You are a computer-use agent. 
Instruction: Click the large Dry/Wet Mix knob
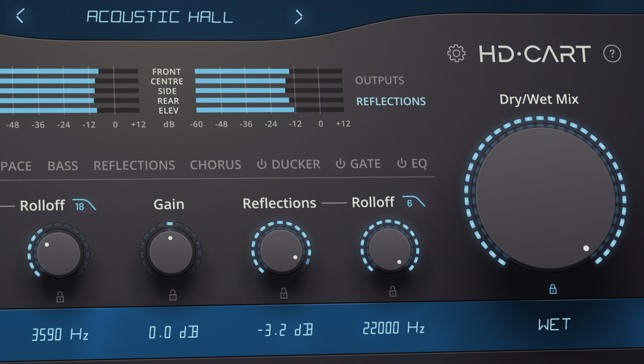545,198
